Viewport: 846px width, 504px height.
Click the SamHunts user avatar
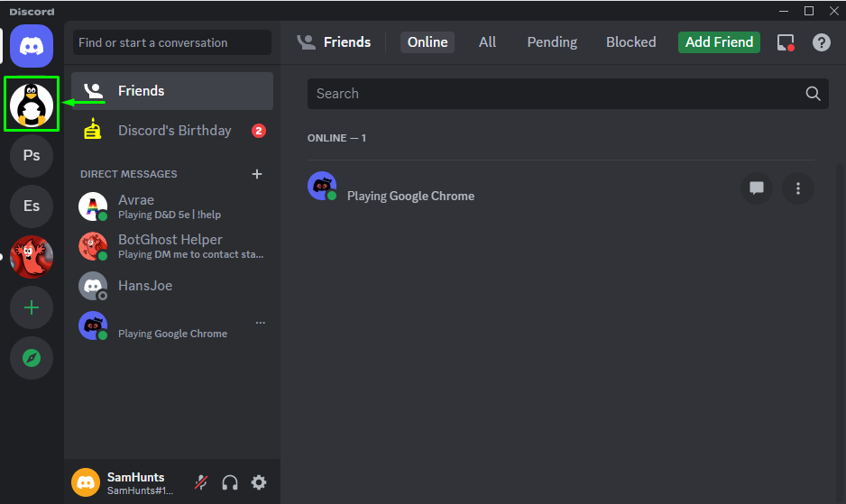tap(86, 481)
